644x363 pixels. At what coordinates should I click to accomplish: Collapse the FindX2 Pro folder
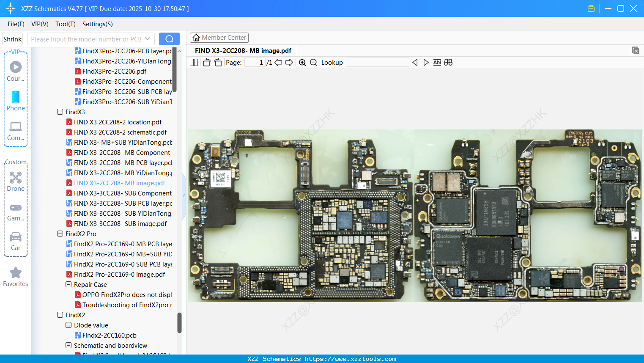tap(60, 234)
